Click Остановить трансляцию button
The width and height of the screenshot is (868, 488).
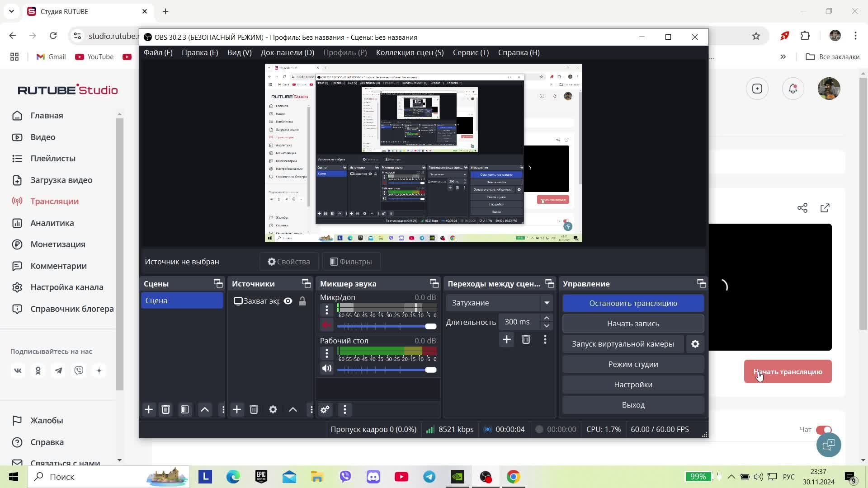(633, 303)
